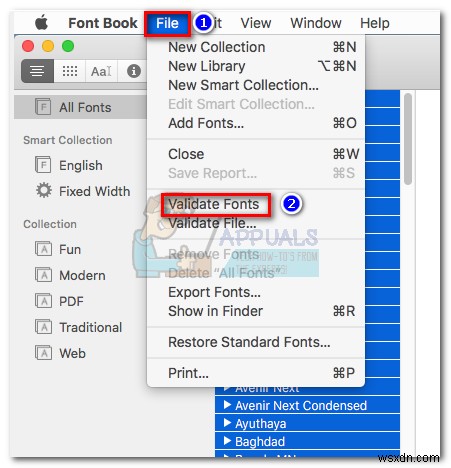Click the Collection section header
The width and height of the screenshot is (451, 468).
pyautogui.click(x=50, y=224)
